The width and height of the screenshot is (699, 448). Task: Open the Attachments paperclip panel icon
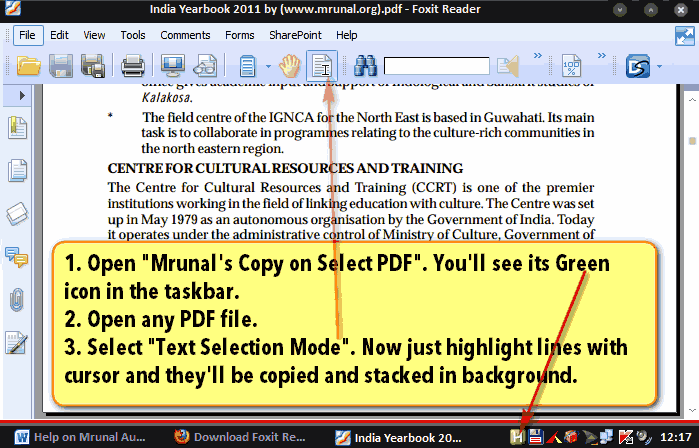17,299
